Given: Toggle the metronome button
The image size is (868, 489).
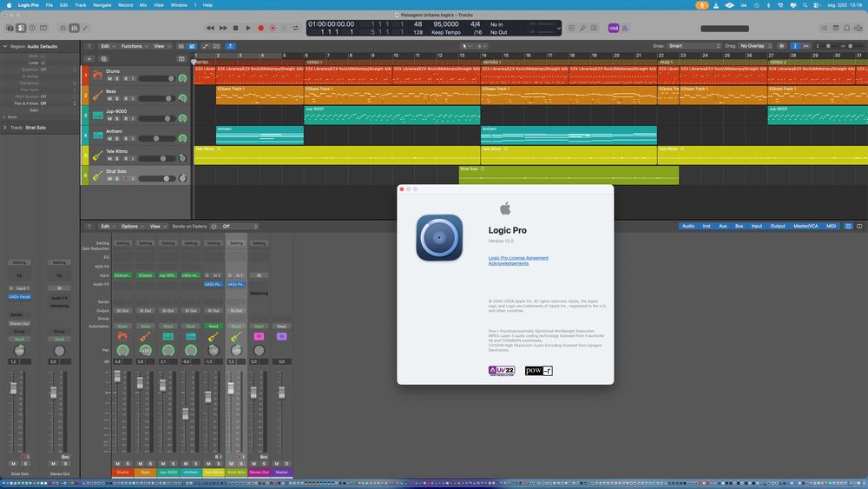Looking at the screenshot, I should 625,29.
